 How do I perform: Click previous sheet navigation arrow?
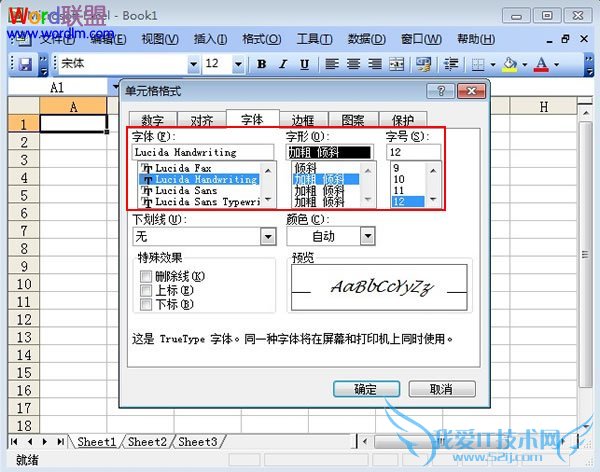tap(30, 442)
